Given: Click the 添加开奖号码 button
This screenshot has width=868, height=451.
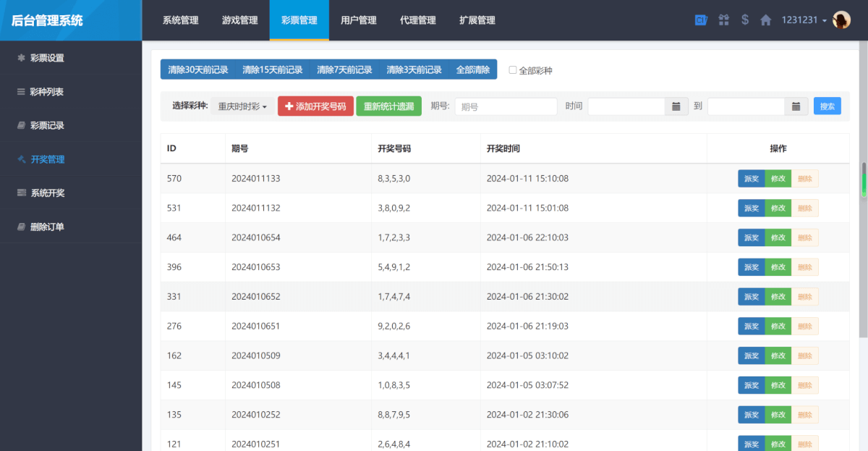Looking at the screenshot, I should click(315, 106).
